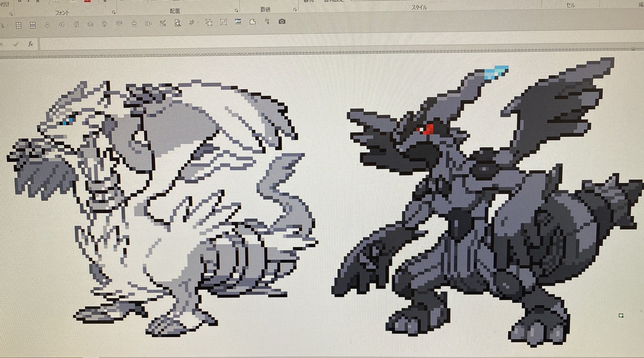Image resolution: width=644 pixels, height=358 pixels.
Task: Click the paintbrush cell-format icon
Action: pyautogui.click(x=163, y=23)
